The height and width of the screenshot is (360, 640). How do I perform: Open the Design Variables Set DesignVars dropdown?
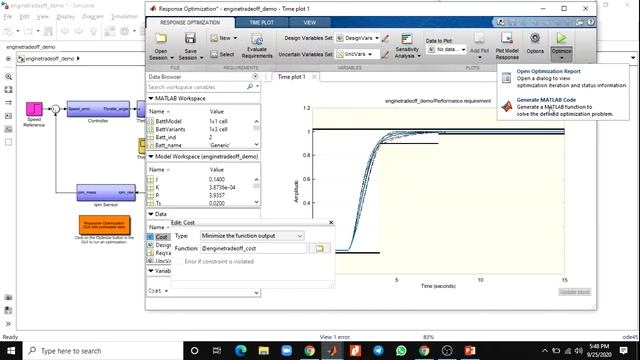click(357, 38)
